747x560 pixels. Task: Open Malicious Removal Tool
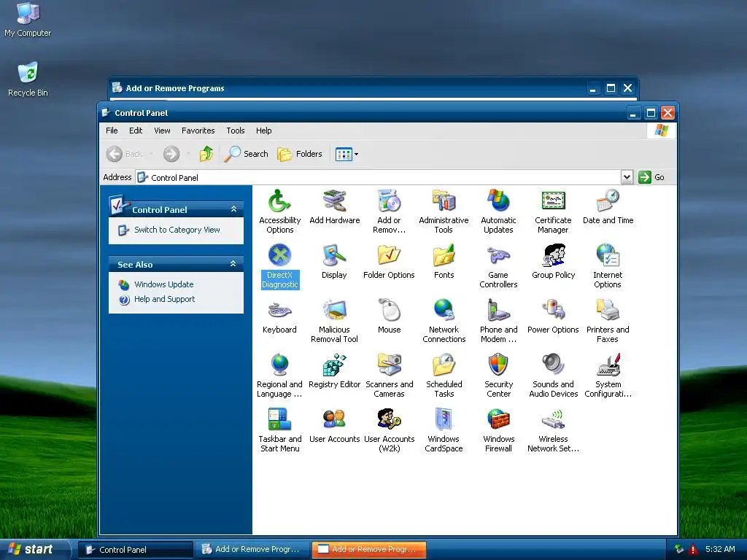(x=334, y=321)
